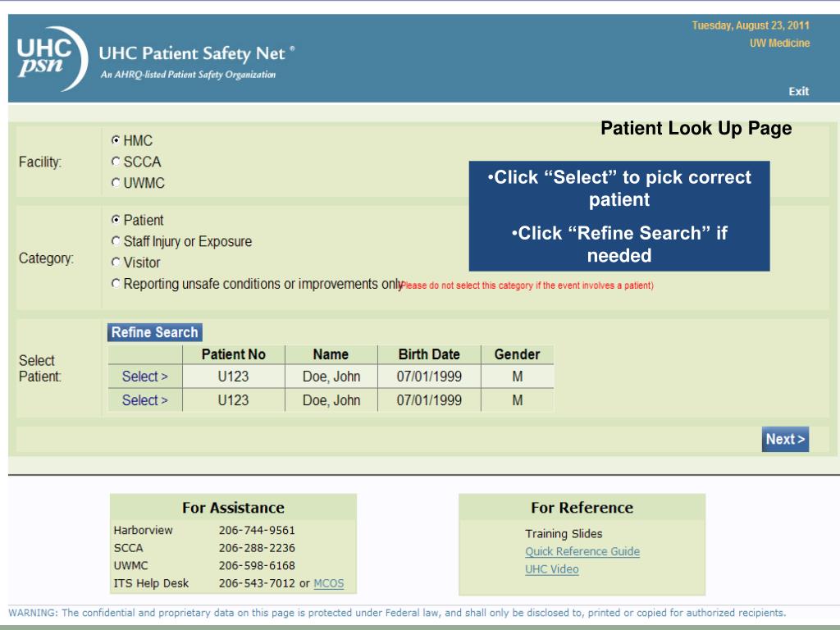This screenshot has width=840, height=630.
Task: Click the For Assistance heading
Action: click(233, 508)
